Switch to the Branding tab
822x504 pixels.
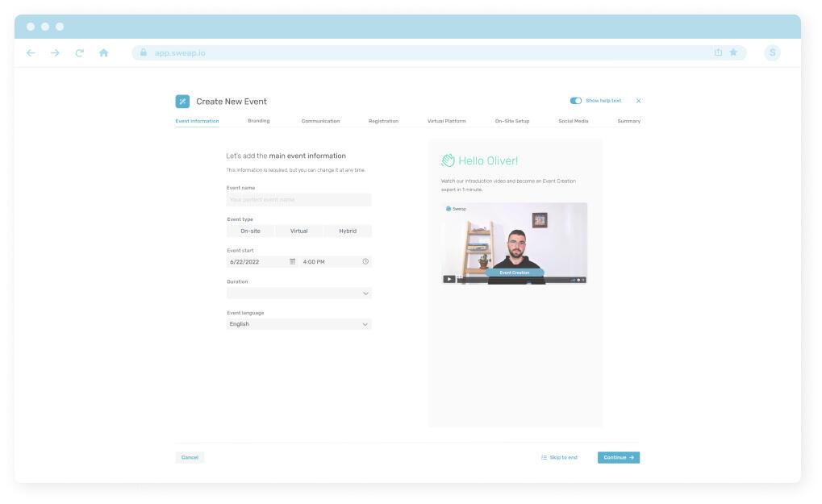pyautogui.click(x=258, y=121)
